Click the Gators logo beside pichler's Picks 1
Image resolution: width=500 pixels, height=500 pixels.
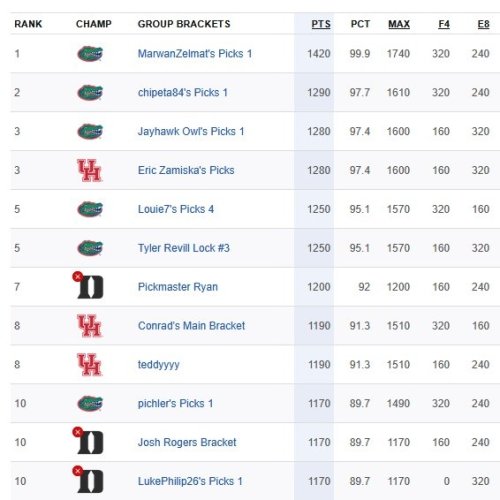(x=90, y=403)
